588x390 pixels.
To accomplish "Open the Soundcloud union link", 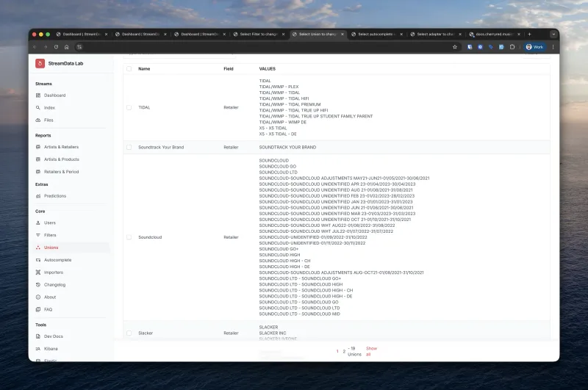I will [x=150, y=237].
